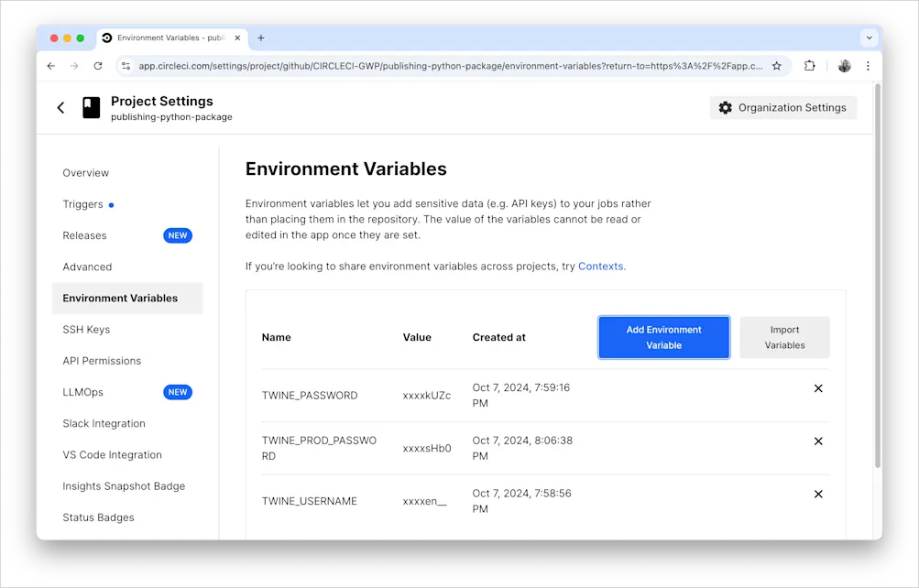Click the Add Environment Variable button
Image resolution: width=919 pixels, height=588 pixels.
pyautogui.click(x=663, y=337)
